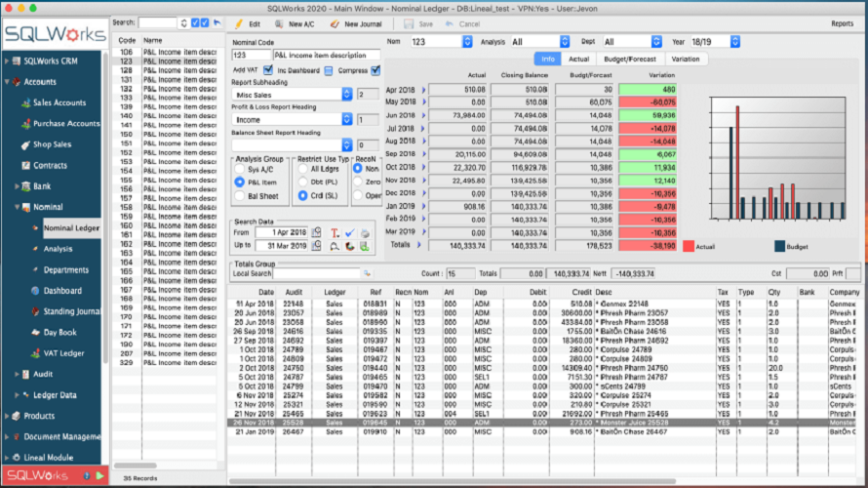Screen dimensions: 868x488
Task: Click Cancel in the toolbar
Action: 463,23
